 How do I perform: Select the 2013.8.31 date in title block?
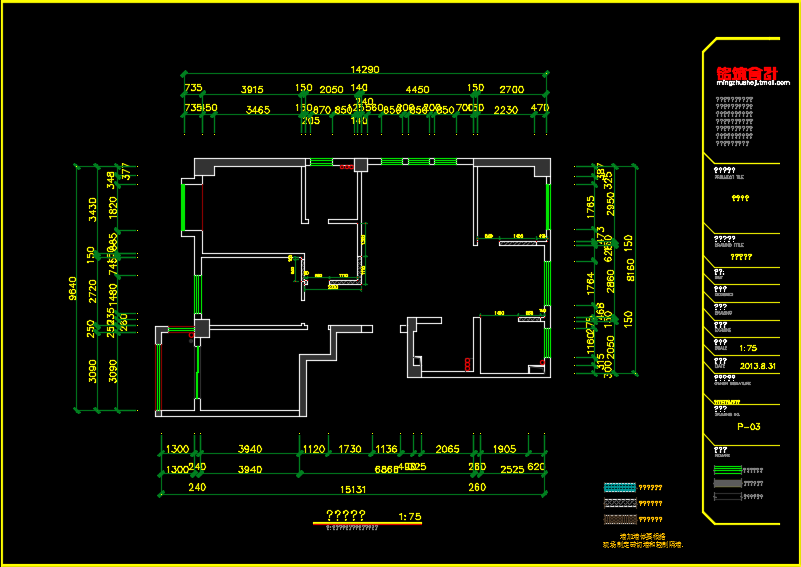point(758,366)
